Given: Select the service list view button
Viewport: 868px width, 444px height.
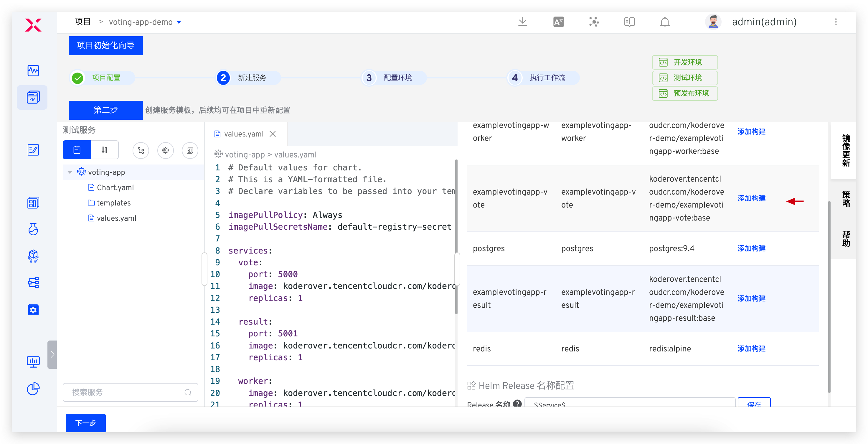Looking at the screenshot, I should pyautogui.click(x=77, y=150).
